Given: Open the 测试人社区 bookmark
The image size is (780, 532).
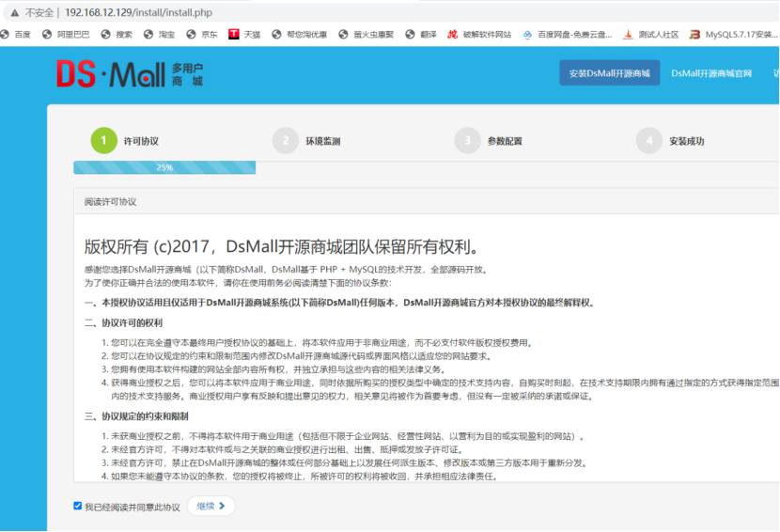Looking at the screenshot, I should (x=650, y=35).
